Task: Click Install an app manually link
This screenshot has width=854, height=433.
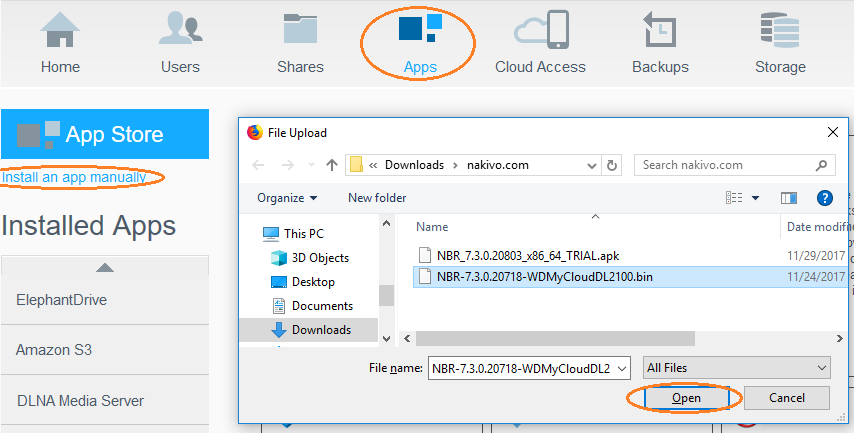Action: click(x=74, y=177)
